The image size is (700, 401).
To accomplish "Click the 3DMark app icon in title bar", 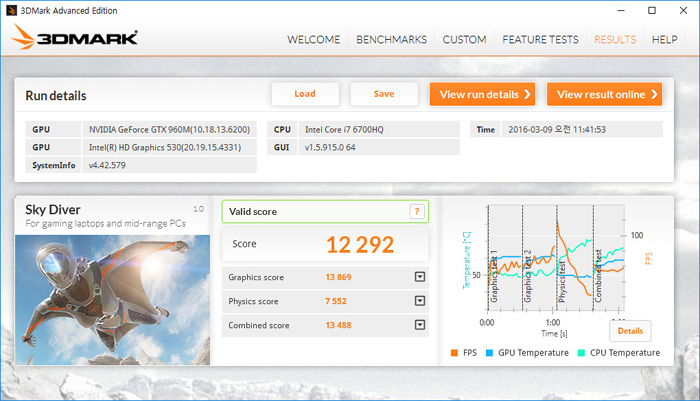I will pos(11,10).
